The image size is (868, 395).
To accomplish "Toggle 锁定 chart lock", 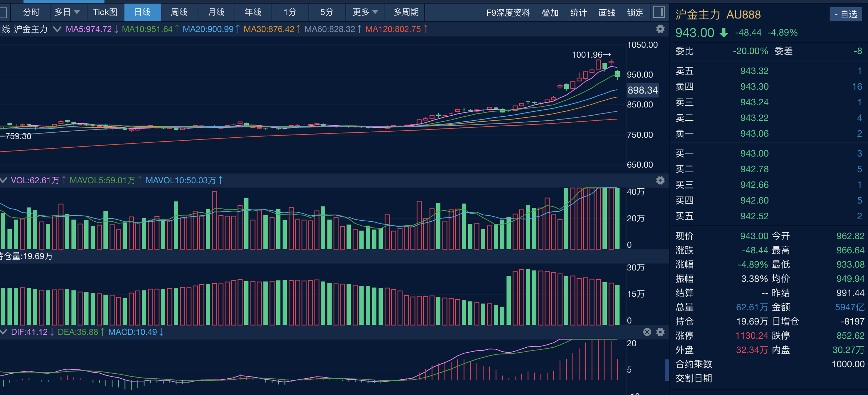I will (x=635, y=12).
